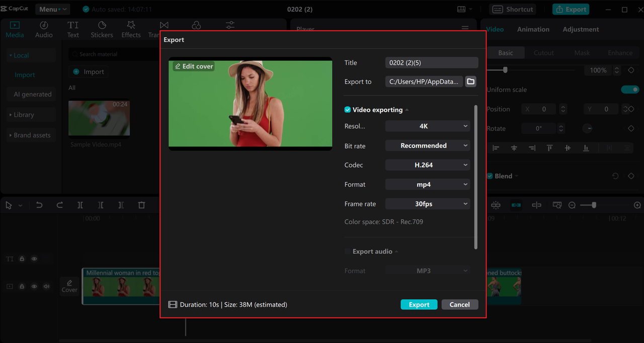Toggle the main track magnet icon

(496, 205)
